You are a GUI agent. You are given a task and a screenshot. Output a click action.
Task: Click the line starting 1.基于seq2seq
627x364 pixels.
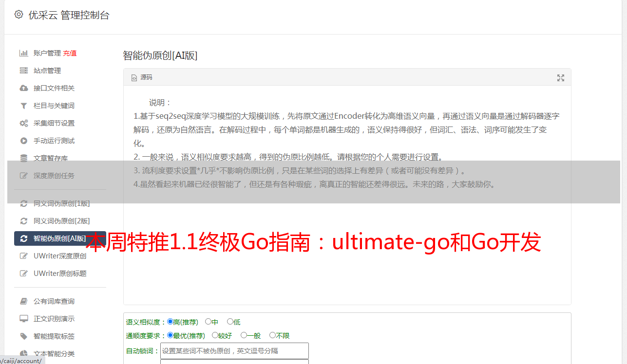click(x=346, y=116)
